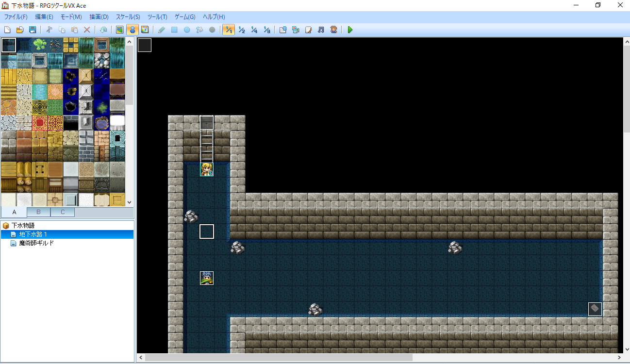This screenshot has height=364, width=630.
Task: Select the blue-haired character event on map
Action: tap(207, 278)
